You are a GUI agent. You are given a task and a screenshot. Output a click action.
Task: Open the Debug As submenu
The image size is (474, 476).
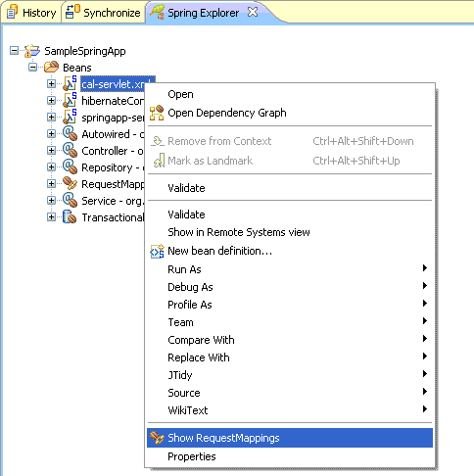(290, 287)
